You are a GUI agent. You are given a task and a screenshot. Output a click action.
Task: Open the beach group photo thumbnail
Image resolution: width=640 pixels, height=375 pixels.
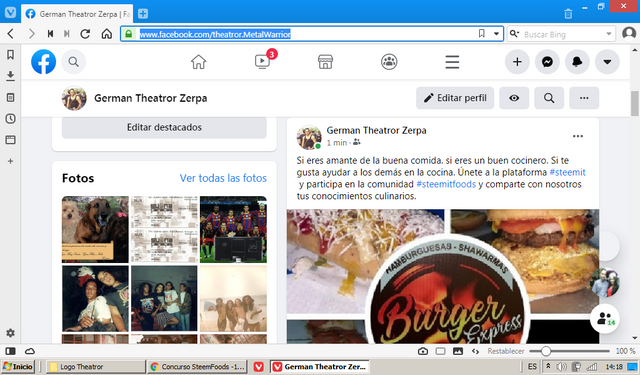[x=233, y=298]
